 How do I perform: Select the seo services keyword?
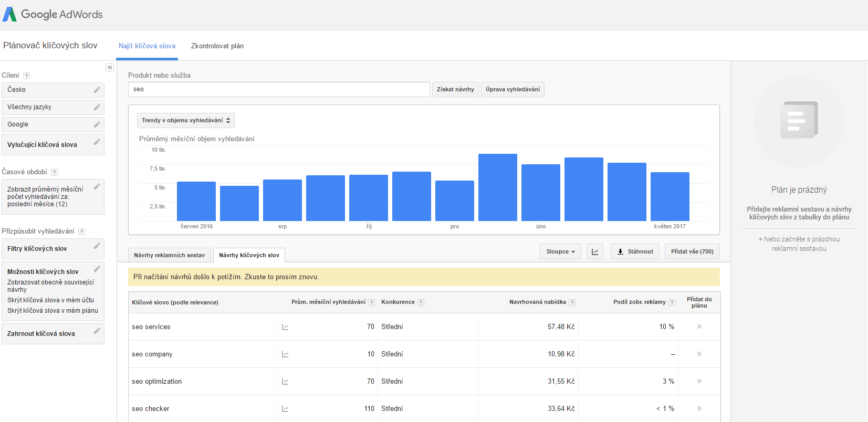click(x=151, y=327)
